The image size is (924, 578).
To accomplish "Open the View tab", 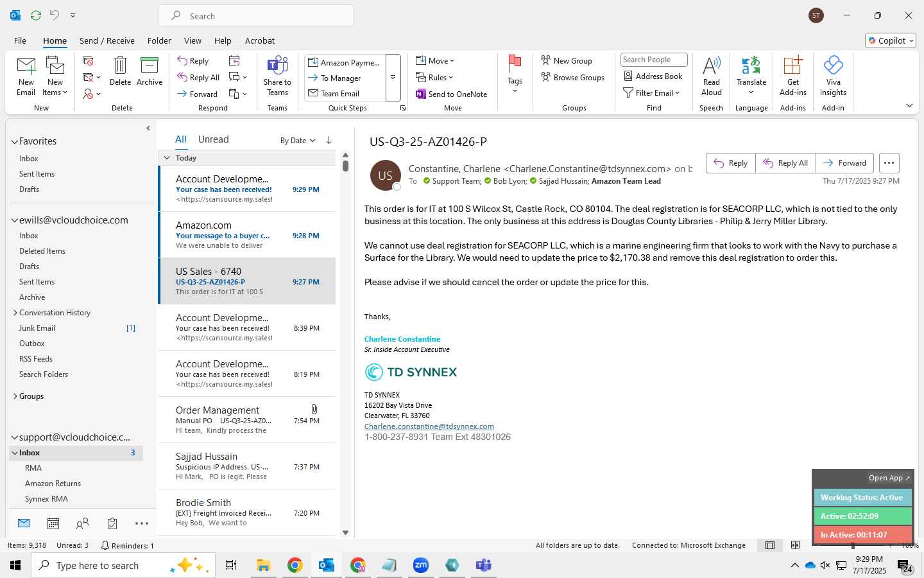I will [x=193, y=40].
